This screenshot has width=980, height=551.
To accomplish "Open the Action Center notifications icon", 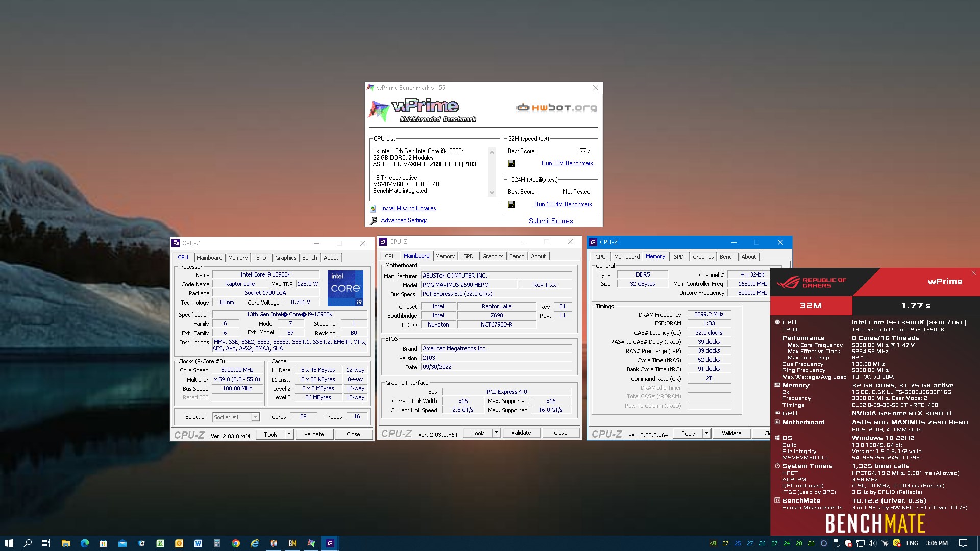I will (x=963, y=543).
